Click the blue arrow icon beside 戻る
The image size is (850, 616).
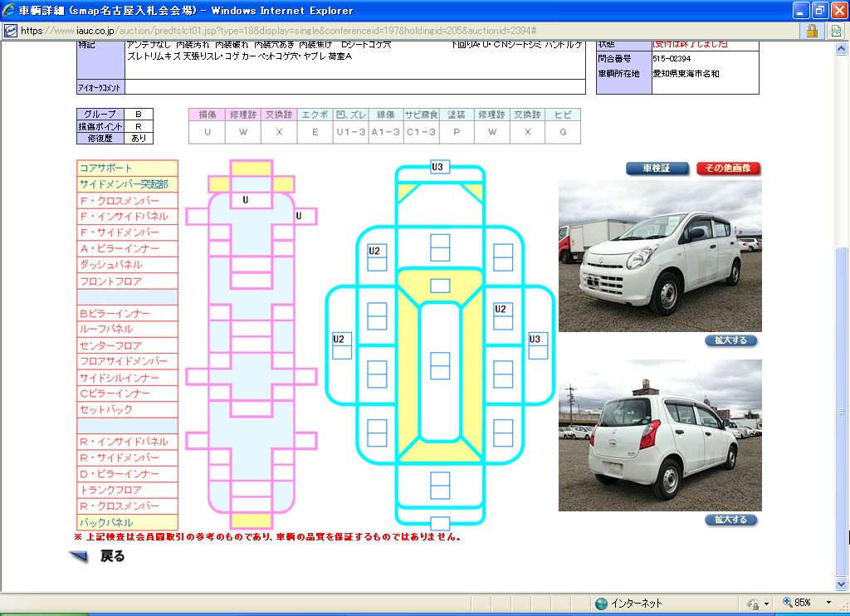[x=80, y=557]
